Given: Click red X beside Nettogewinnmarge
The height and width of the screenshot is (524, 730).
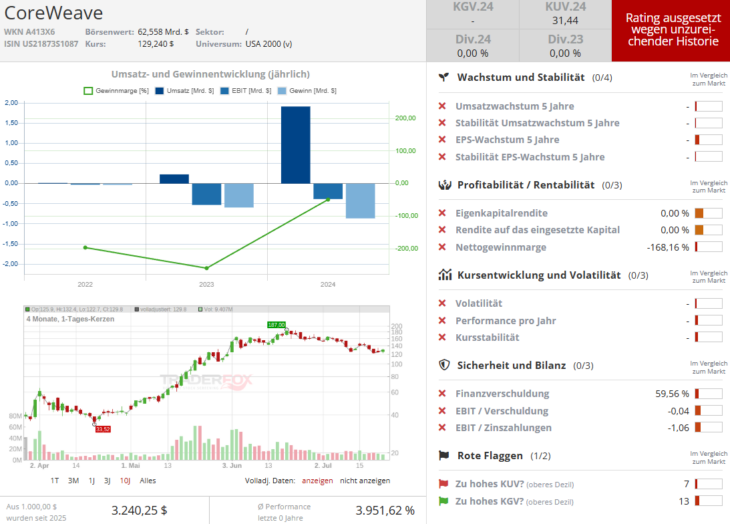Looking at the screenshot, I should tap(442, 247).
